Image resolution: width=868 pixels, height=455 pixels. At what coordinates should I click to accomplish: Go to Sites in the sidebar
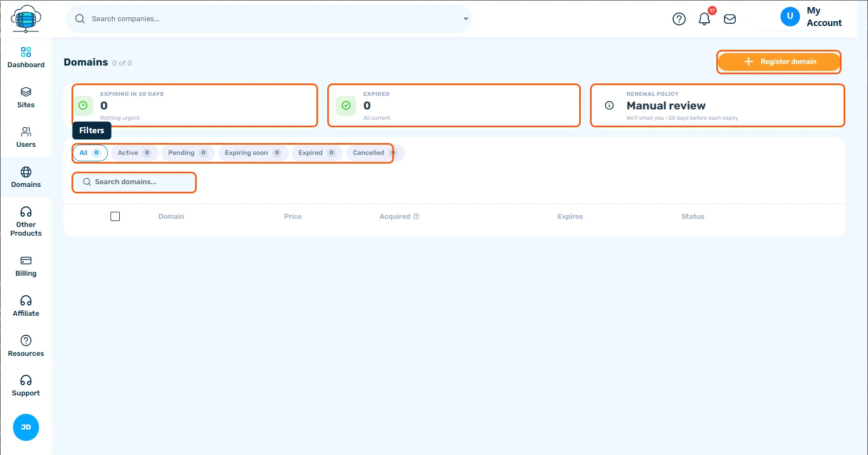tap(26, 97)
